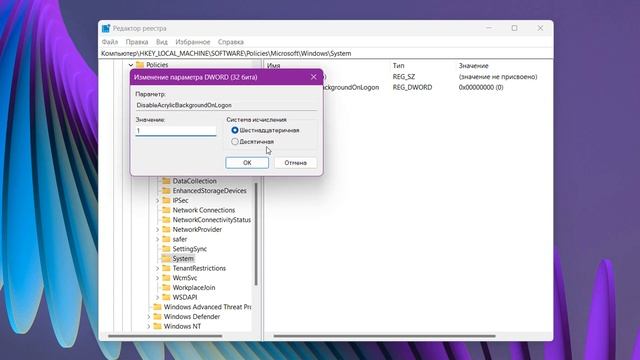
Task: Click the NetworkProvider folder icon
Action: pos(166,229)
